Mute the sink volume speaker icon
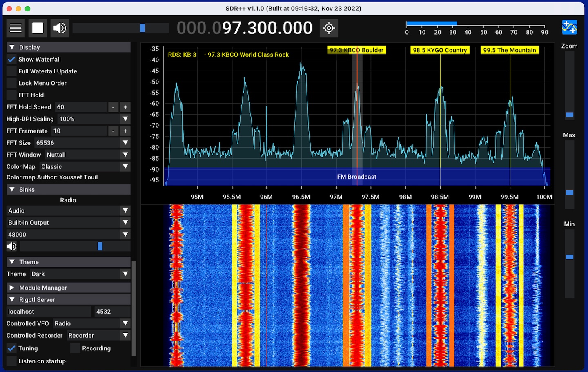Viewport: 588px width, 372px height. click(x=11, y=246)
